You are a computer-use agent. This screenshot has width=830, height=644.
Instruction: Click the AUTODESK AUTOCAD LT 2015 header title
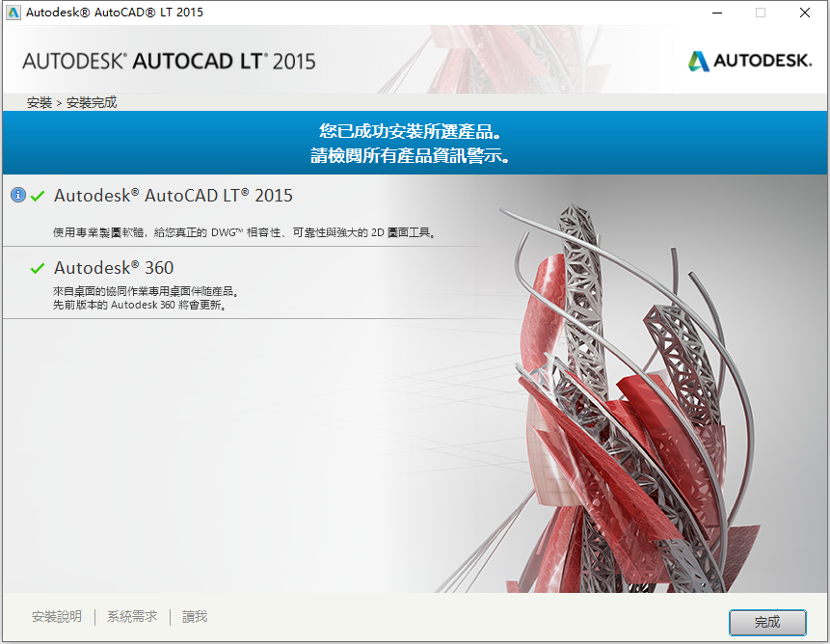(x=169, y=62)
